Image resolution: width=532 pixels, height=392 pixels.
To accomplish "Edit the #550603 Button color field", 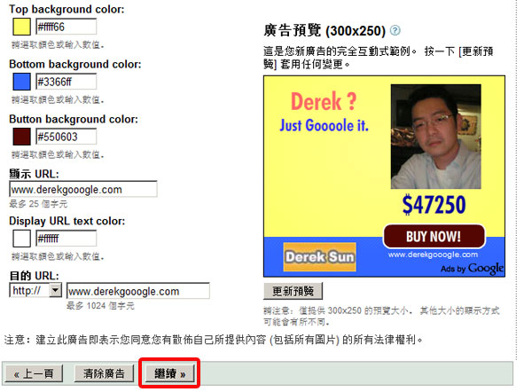I will (x=66, y=137).
